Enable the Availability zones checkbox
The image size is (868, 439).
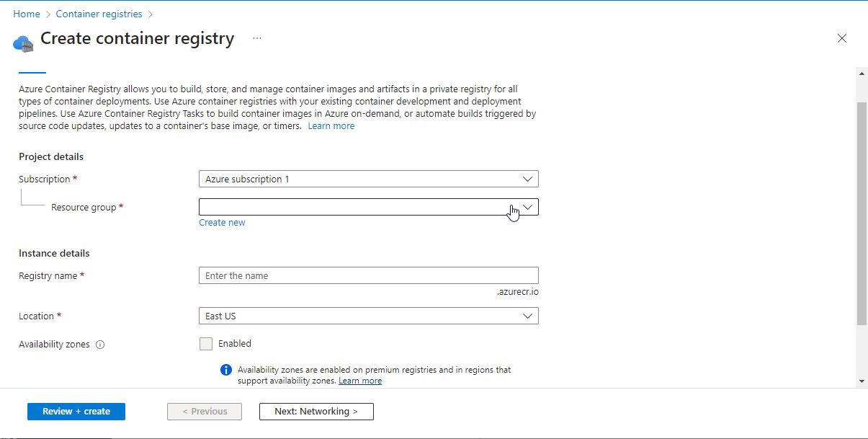click(206, 344)
